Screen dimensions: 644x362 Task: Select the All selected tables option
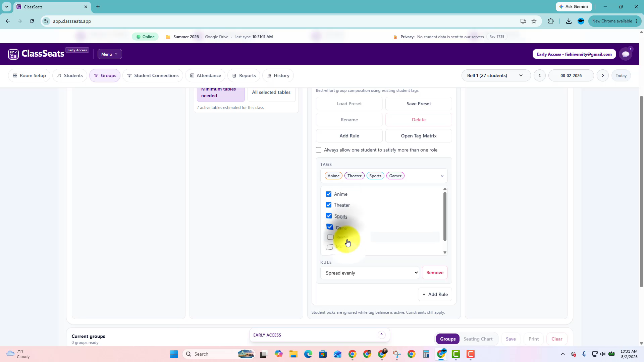click(x=271, y=92)
